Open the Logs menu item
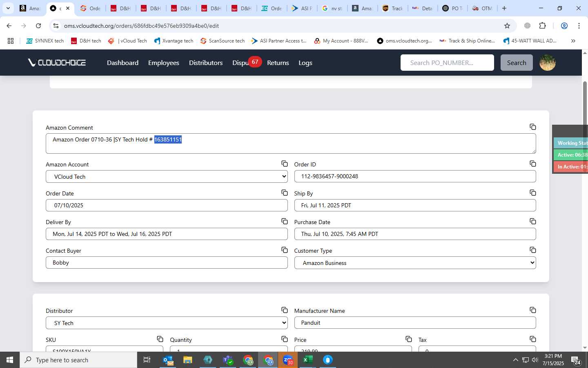 pyautogui.click(x=305, y=63)
